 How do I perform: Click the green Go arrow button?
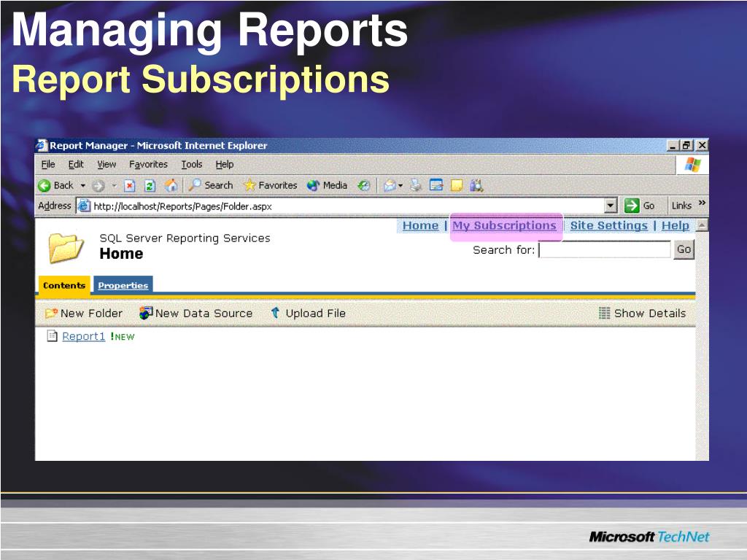[632, 206]
